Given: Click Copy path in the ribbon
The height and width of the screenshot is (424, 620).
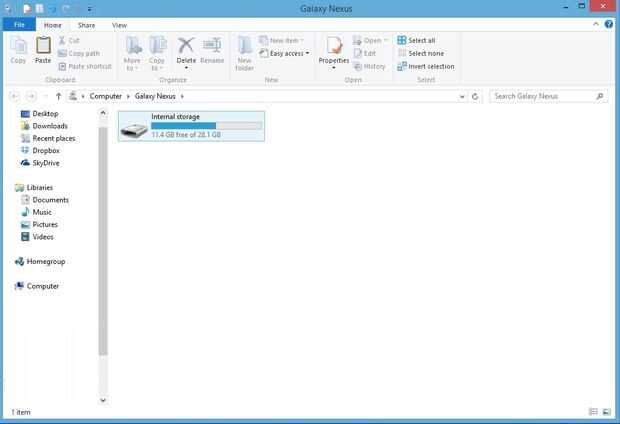Looking at the screenshot, I should pos(79,53).
